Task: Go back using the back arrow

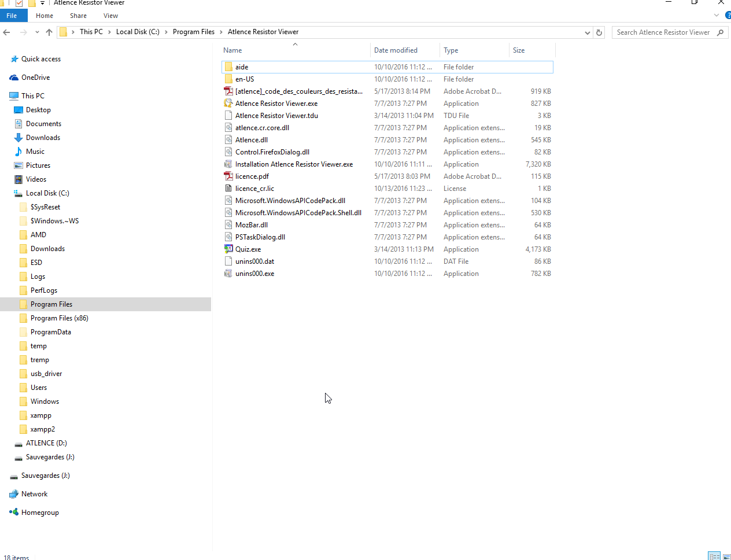Action: [x=7, y=32]
